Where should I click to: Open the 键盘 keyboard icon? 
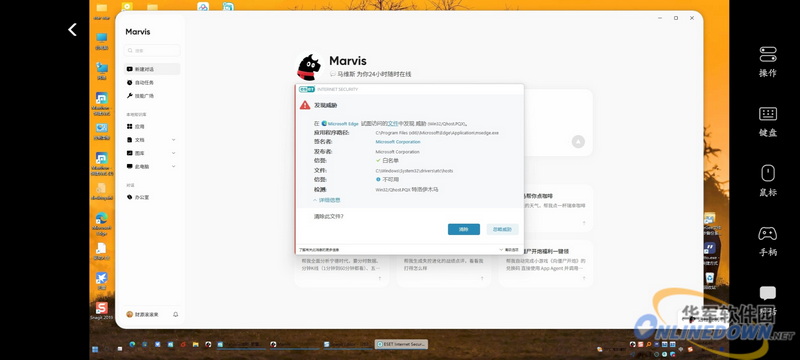(767, 121)
